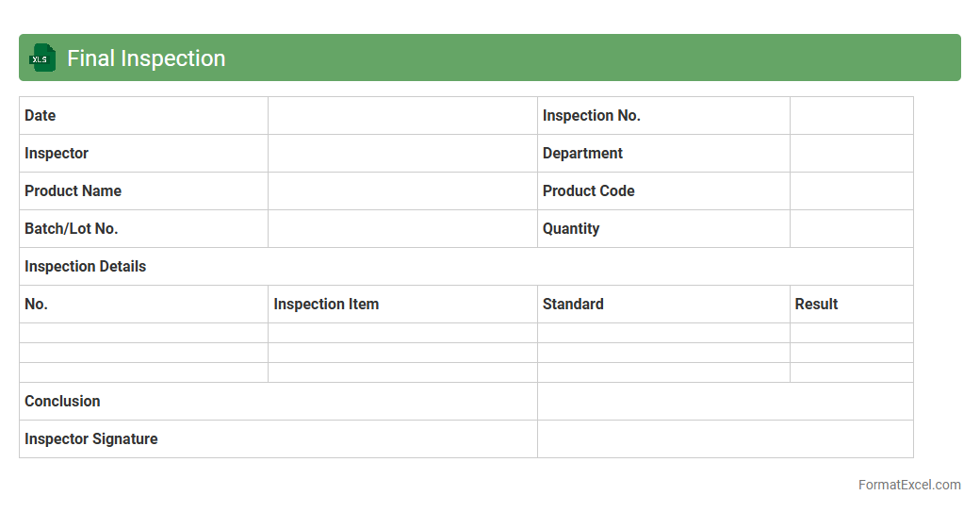Open the FormatExcel.com link
The width and height of the screenshot is (980, 512).
[x=908, y=485]
